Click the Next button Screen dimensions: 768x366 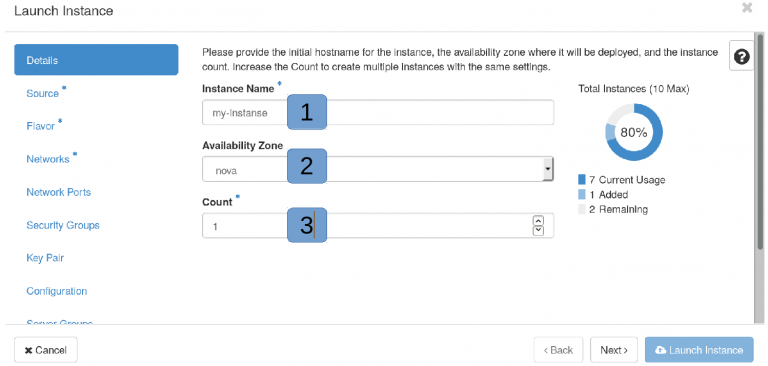(x=614, y=350)
